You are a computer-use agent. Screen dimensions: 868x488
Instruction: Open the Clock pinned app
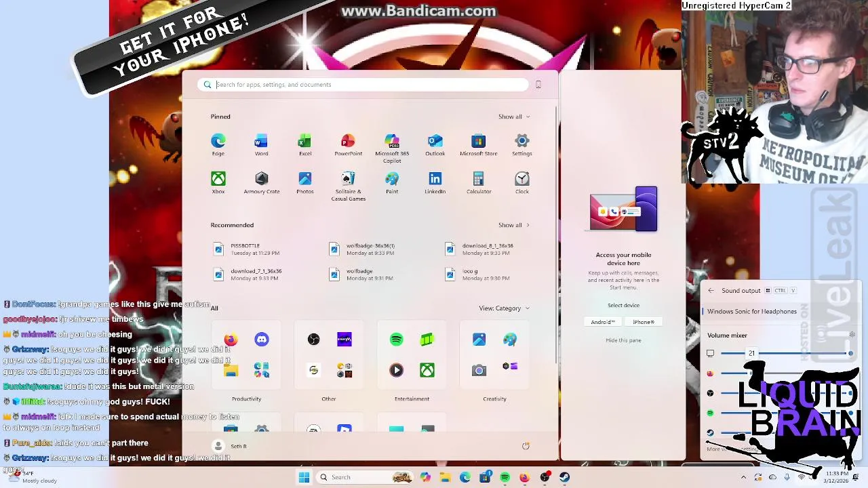521,182
